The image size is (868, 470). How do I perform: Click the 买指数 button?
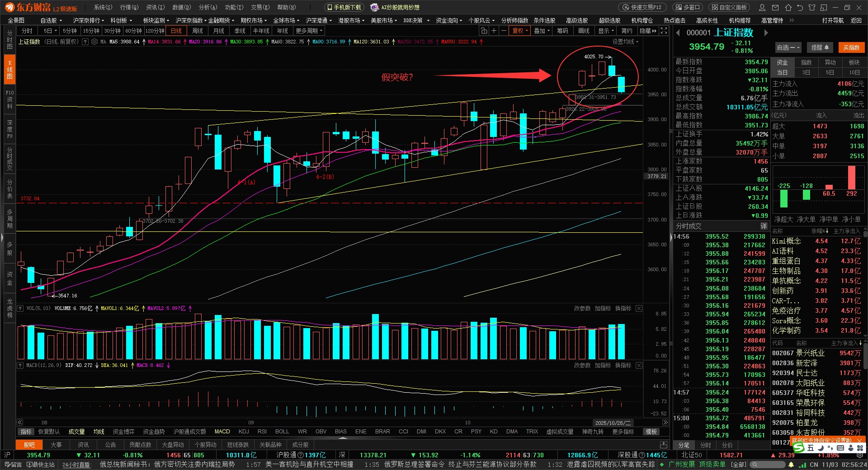[851, 47]
